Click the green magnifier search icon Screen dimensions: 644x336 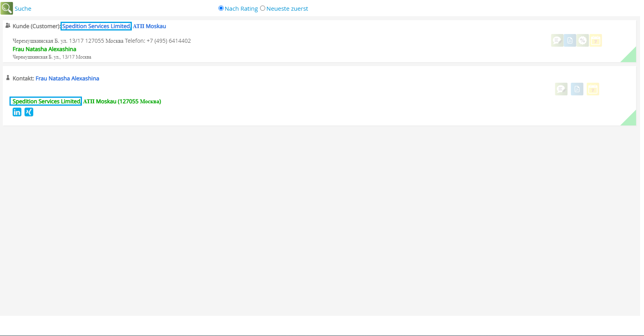tap(7, 8)
